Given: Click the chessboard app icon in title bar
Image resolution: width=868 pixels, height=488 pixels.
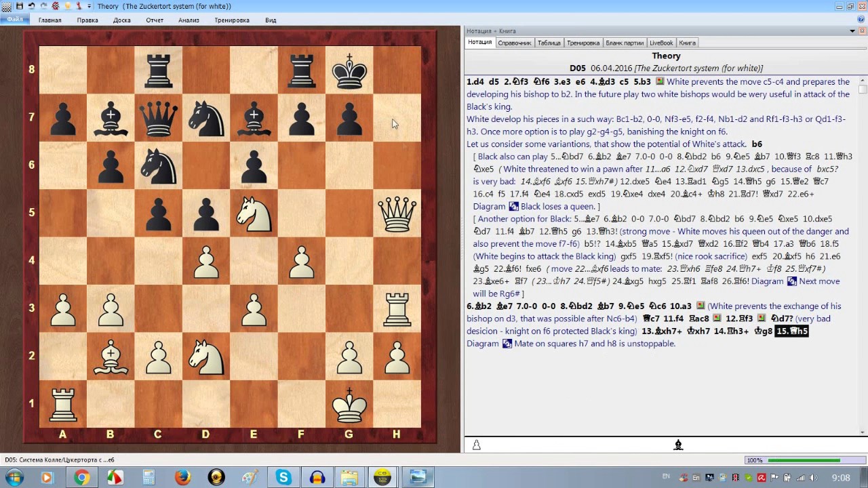Looking at the screenshot, I should (x=6, y=6).
